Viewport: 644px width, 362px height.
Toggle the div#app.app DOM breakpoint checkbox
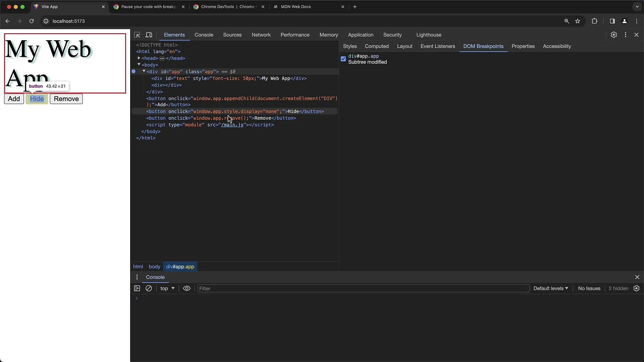(x=344, y=59)
